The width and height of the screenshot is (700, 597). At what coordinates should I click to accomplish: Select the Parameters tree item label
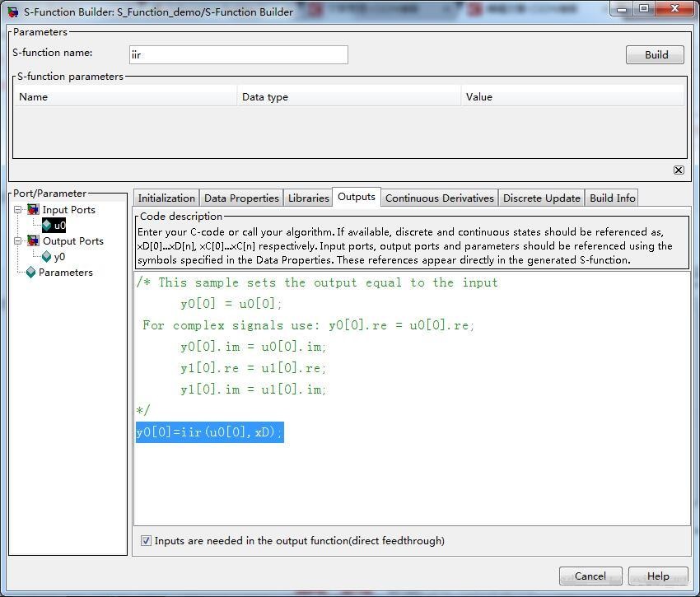tap(66, 272)
